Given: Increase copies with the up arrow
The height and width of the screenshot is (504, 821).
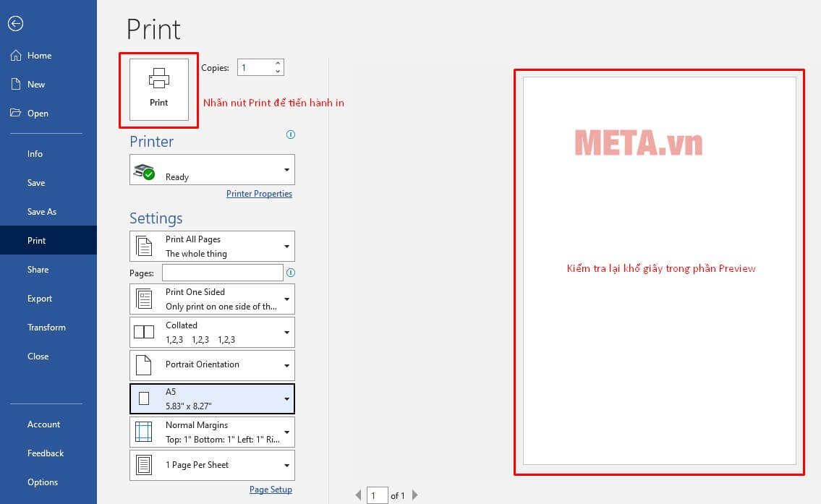Looking at the screenshot, I should click(278, 64).
